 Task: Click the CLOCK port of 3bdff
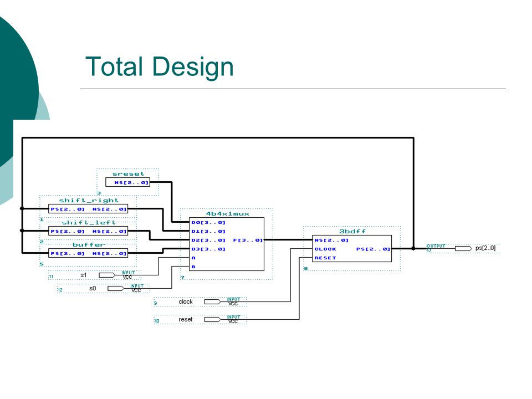(x=325, y=249)
